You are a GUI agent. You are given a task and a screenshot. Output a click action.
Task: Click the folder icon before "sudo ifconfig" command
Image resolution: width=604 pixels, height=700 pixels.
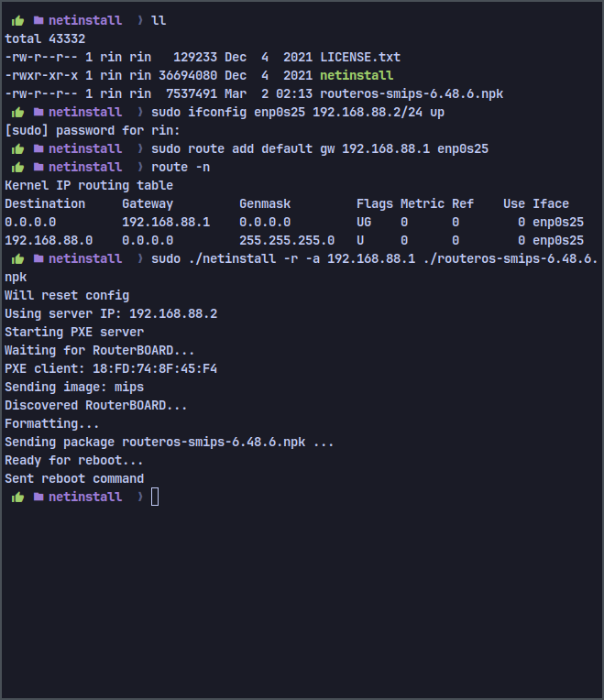tap(38, 112)
